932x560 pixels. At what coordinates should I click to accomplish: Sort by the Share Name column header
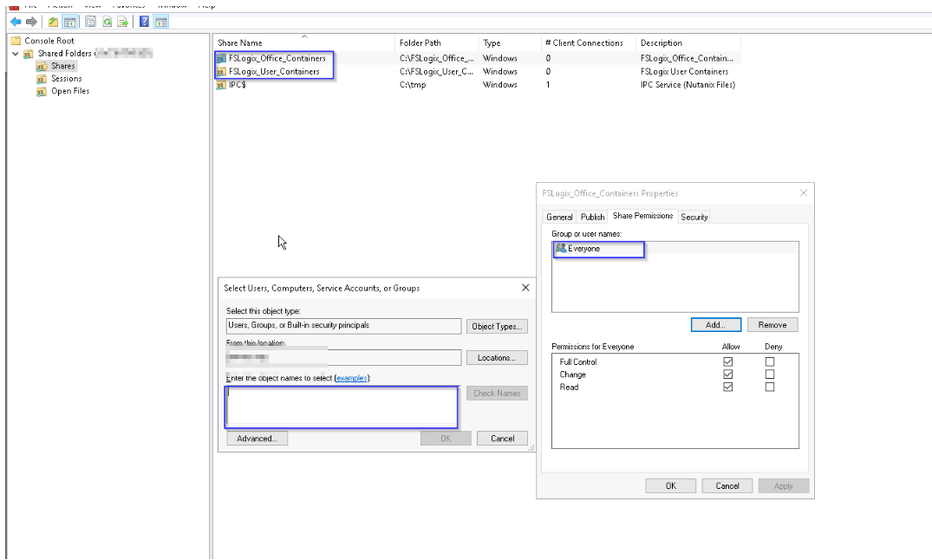(303, 42)
